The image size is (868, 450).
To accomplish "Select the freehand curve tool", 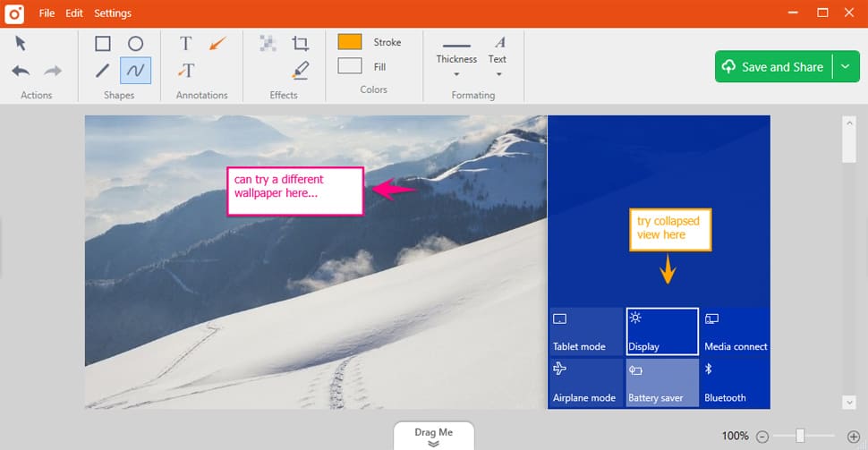I will pyautogui.click(x=135, y=71).
